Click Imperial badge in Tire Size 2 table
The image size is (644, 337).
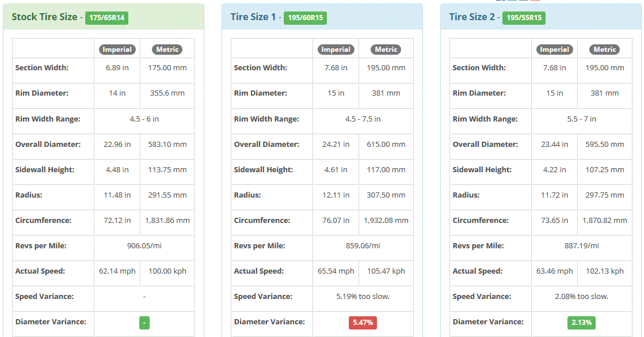coord(554,50)
